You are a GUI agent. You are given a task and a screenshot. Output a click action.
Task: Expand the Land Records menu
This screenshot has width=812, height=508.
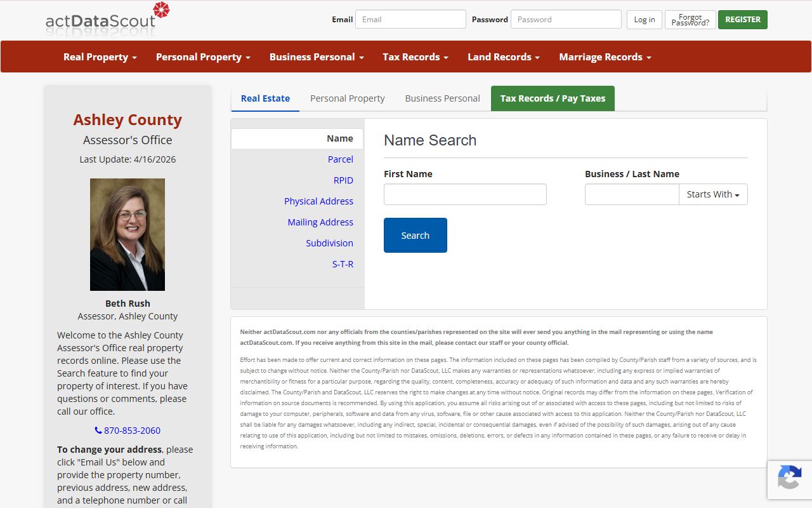pos(504,57)
